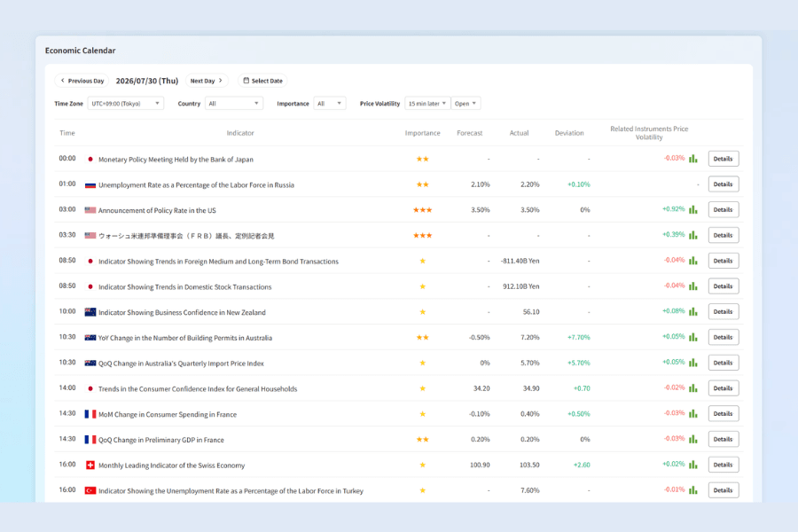
Task: Click the 'Economic Calendar' heading
Action: pos(80,51)
